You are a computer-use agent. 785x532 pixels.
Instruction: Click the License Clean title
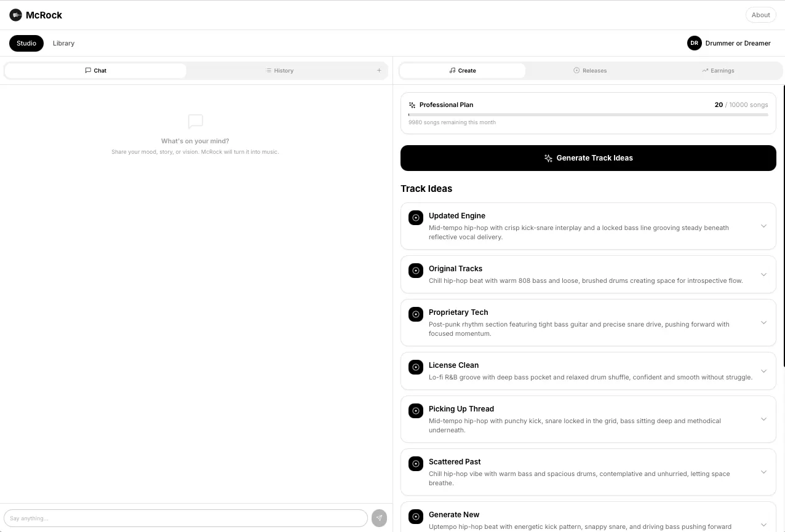coord(453,365)
